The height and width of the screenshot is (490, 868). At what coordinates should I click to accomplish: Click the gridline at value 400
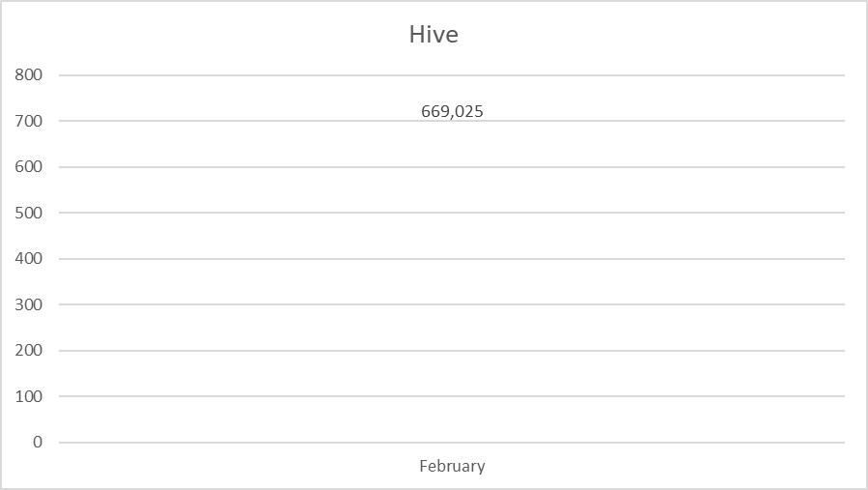452,259
